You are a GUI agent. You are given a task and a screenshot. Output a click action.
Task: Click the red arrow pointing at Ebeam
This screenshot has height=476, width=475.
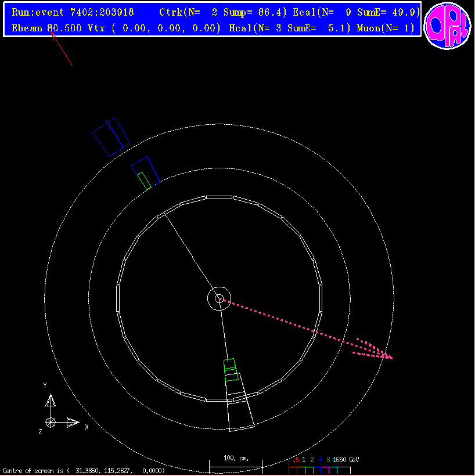click(x=62, y=49)
